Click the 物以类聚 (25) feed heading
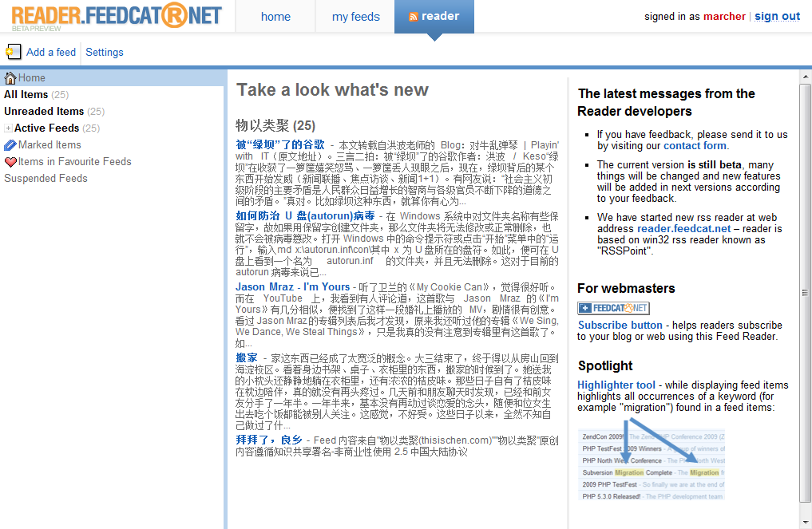The height and width of the screenshot is (529, 812). (x=275, y=126)
